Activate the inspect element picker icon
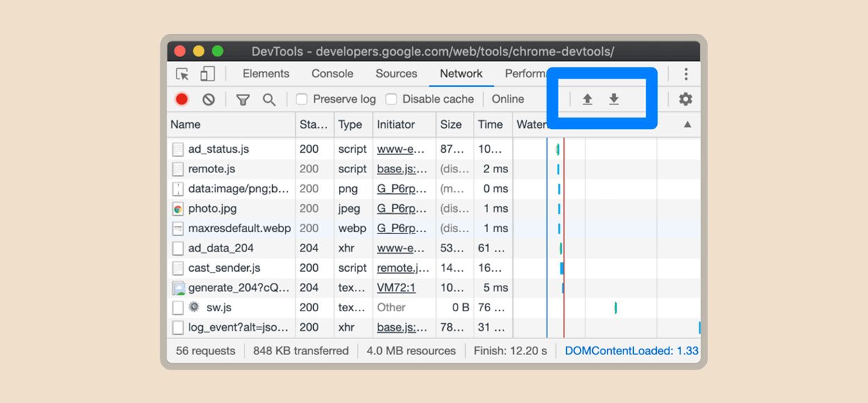The width and height of the screenshot is (868, 403). coord(183,74)
